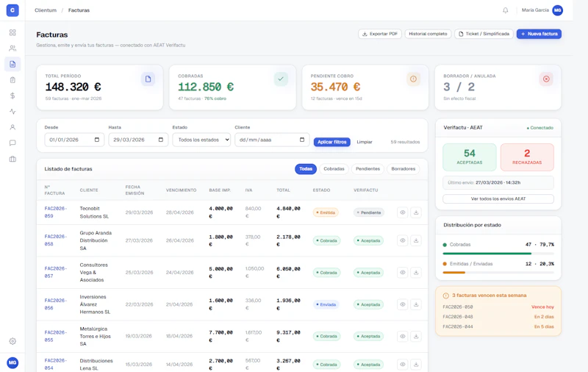
Task: Open the clients (people) icon in sidebar
Action: click(x=12, y=49)
